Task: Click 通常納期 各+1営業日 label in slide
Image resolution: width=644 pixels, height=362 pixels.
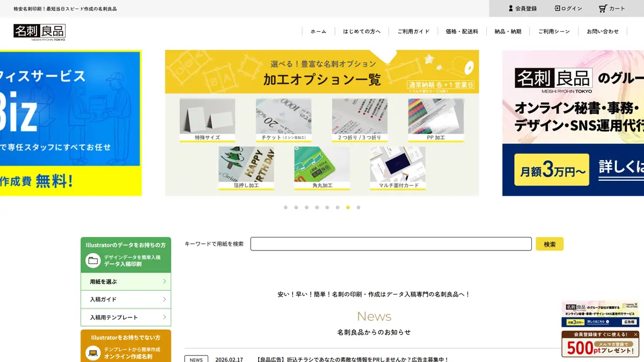Action: point(441,85)
